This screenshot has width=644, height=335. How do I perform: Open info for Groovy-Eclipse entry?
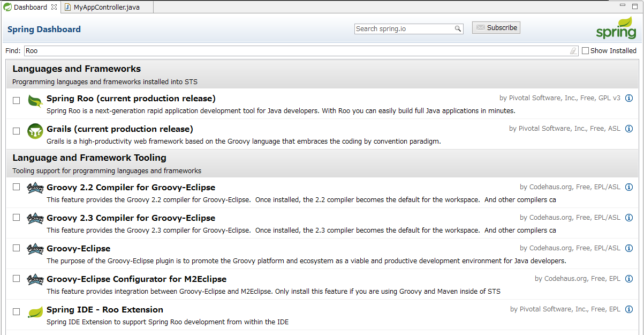(629, 248)
